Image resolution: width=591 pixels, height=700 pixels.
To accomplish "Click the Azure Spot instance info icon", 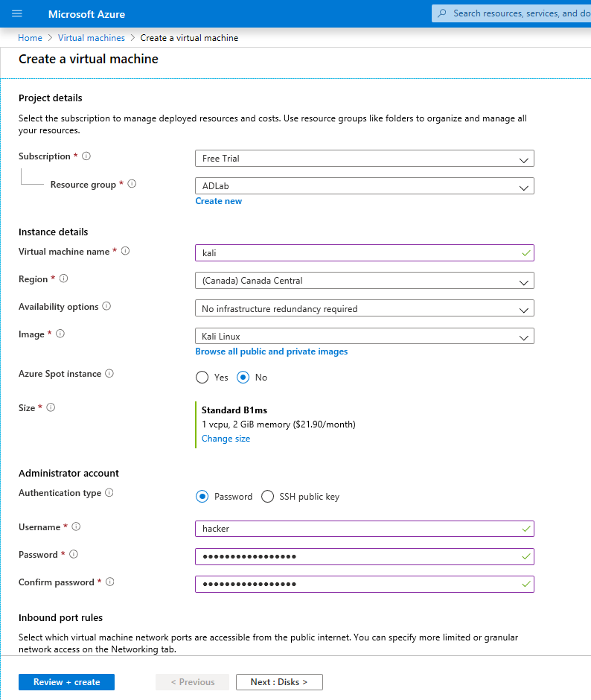I will [x=109, y=373].
